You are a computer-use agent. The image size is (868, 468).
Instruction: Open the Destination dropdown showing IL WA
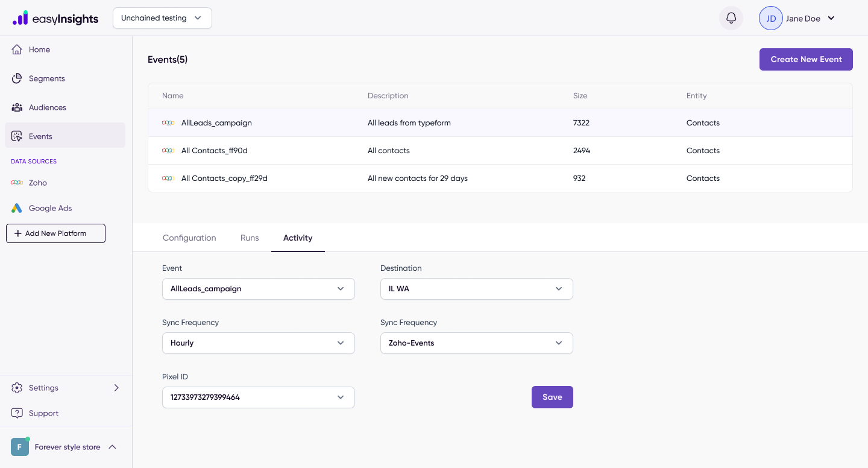coord(477,289)
